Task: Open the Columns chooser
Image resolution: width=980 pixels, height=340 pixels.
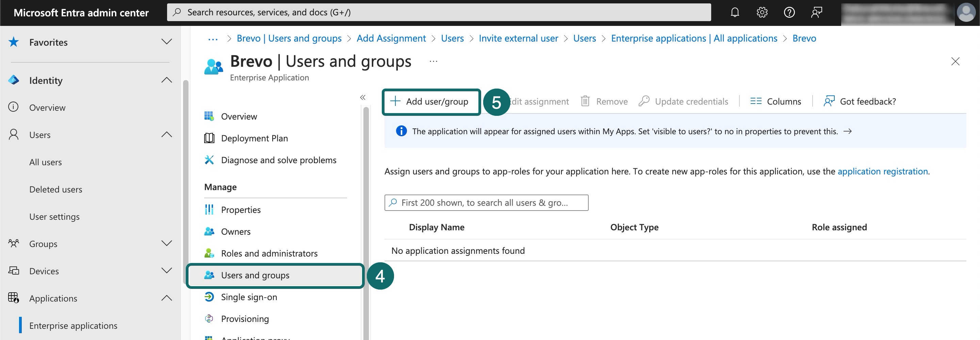Action: click(x=775, y=101)
